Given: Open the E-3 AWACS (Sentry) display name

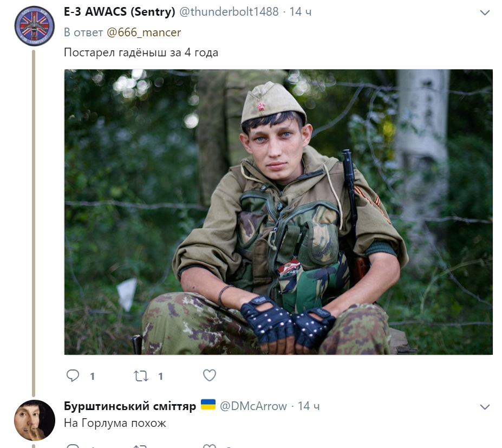Looking at the screenshot, I should 120,12.
